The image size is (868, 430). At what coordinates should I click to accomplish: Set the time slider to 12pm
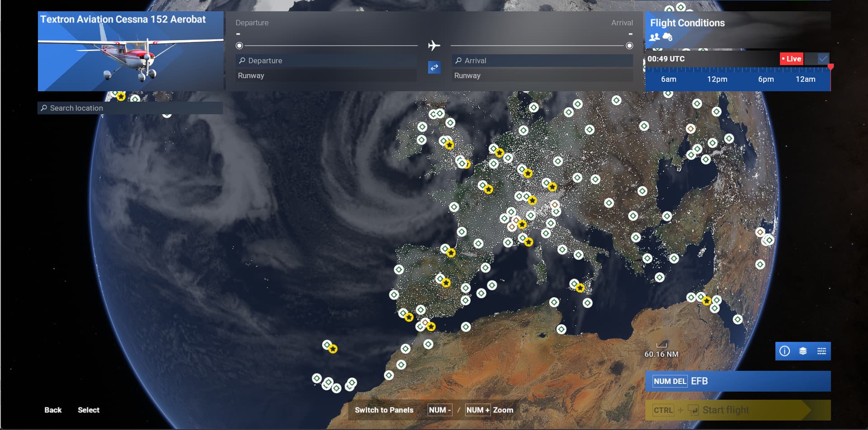coord(717,79)
